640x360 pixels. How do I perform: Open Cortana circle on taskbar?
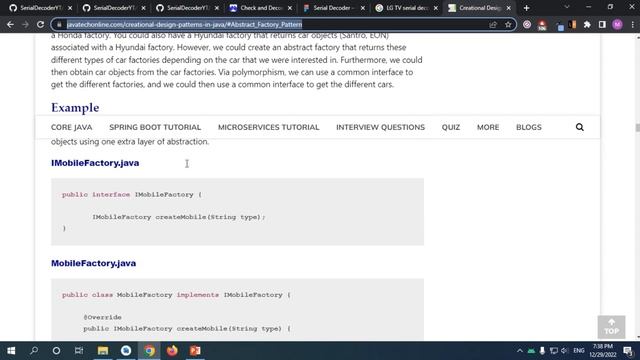pos(56,351)
